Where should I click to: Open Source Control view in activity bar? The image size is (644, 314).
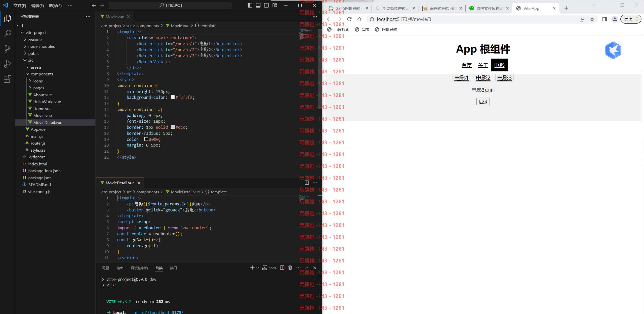click(x=8, y=49)
